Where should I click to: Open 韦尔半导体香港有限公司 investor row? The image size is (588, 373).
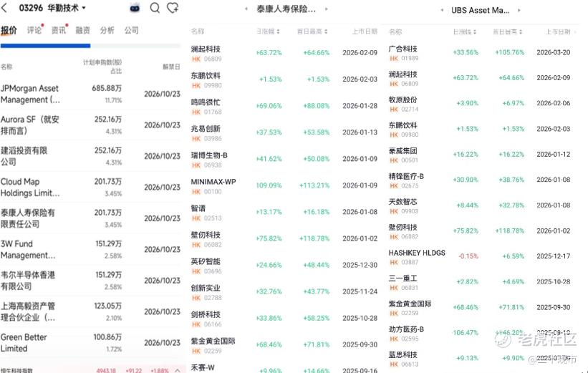click(x=90, y=281)
